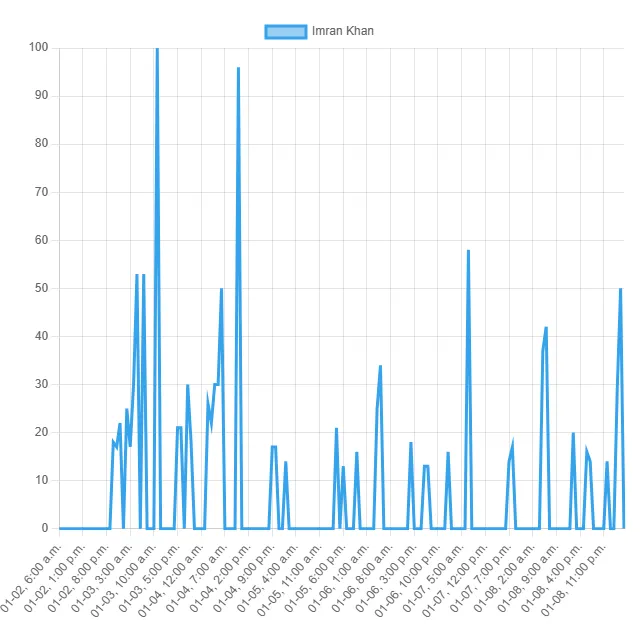Image resolution: width=640 pixels, height=640 pixels.
Task: Select the y-axis label 0
Action: [45, 528]
